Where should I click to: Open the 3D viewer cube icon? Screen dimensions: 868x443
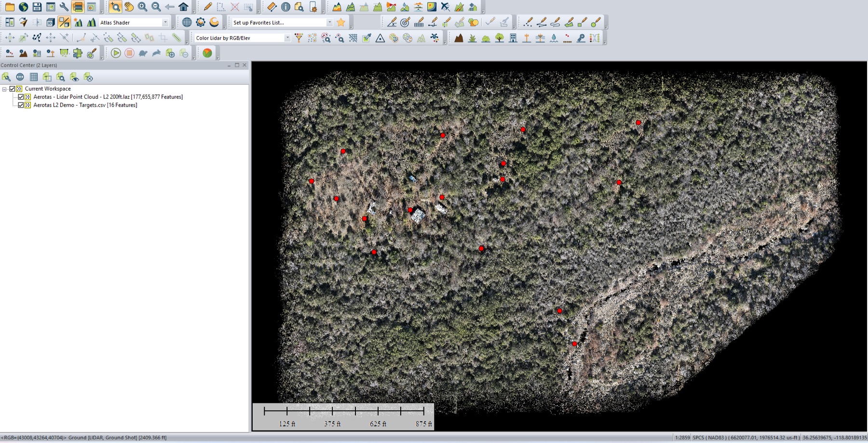[50, 22]
